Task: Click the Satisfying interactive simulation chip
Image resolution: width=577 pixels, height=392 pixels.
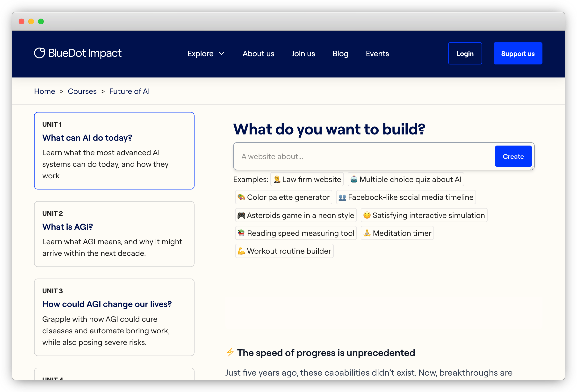Action: [423, 215]
